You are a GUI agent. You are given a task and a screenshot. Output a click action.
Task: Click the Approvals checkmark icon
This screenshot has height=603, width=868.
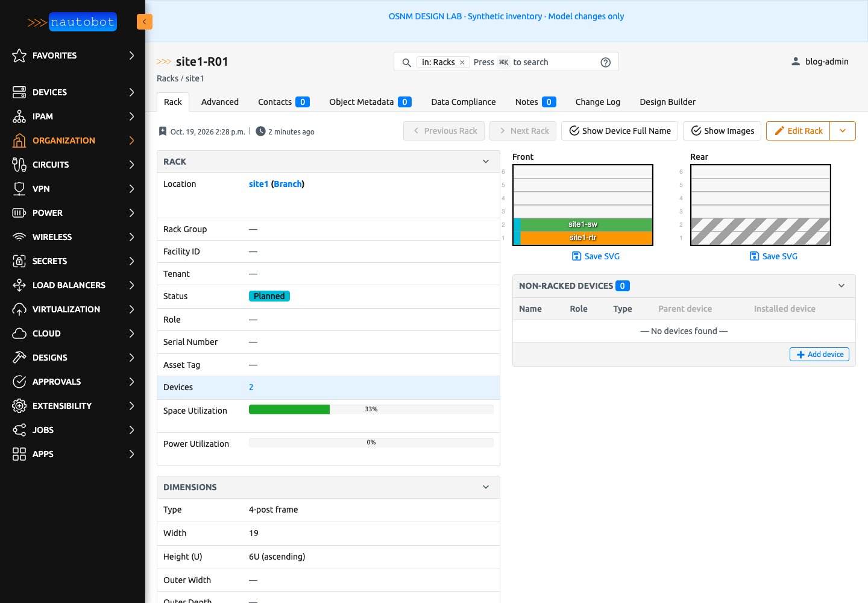(19, 382)
